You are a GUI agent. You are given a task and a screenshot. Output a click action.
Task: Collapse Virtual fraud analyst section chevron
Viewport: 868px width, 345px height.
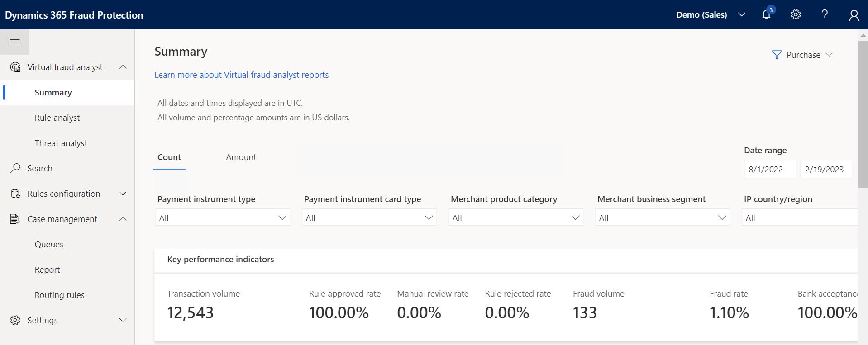click(x=123, y=67)
